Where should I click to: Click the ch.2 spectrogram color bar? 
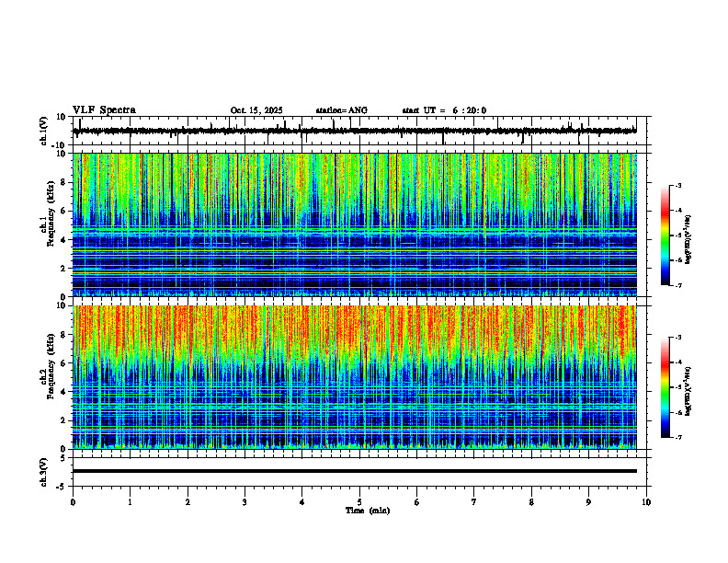point(665,387)
